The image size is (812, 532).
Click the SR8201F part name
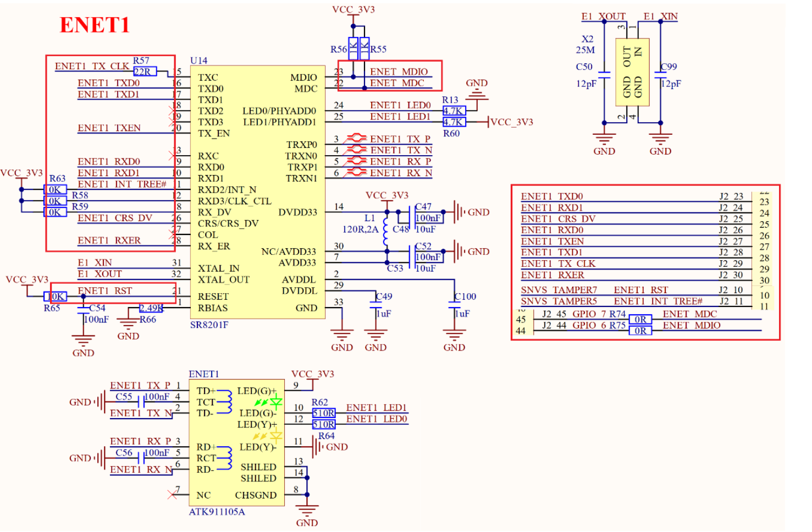pos(209,325)
